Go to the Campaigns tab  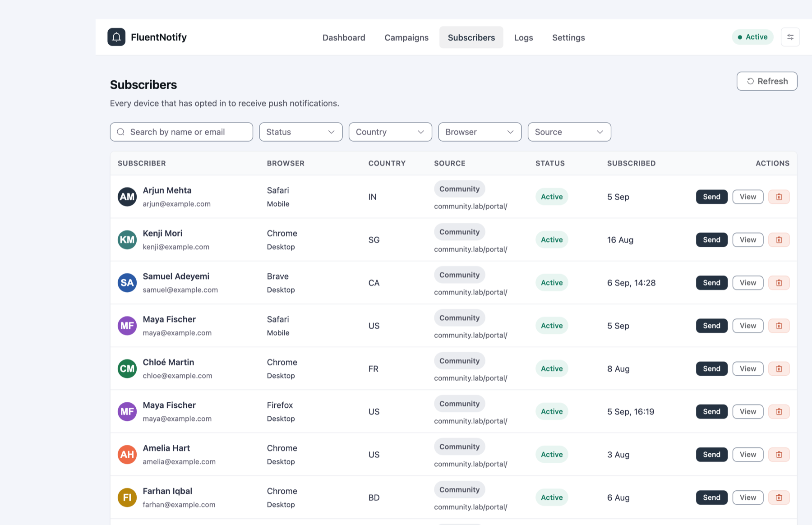click(406, 37)
